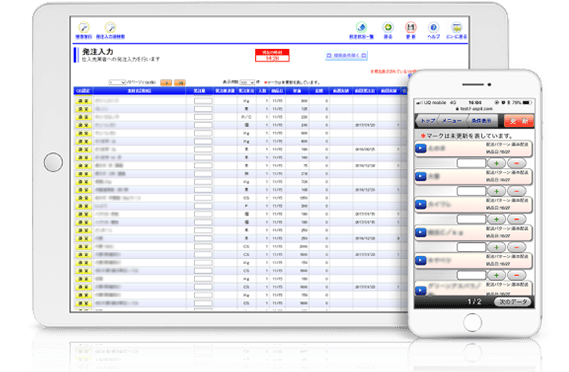Click the red deadline time box on tablet
Viewport: 569px width, 372px height.
272,56
